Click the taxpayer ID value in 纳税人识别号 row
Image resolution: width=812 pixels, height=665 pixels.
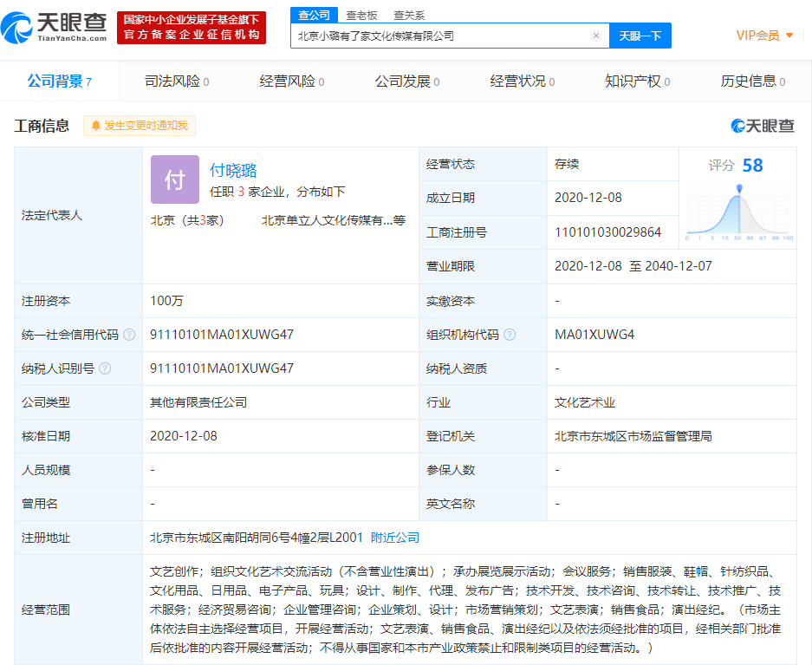tap(222, 368)
